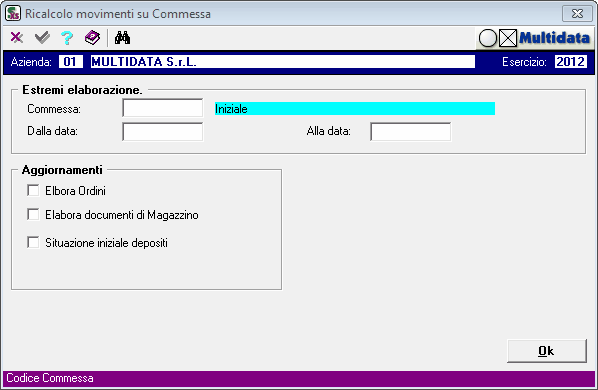Enable the Elbora Ordini checkbox
The width and height of the screenshot is (598, 390).
click(33, 190)
